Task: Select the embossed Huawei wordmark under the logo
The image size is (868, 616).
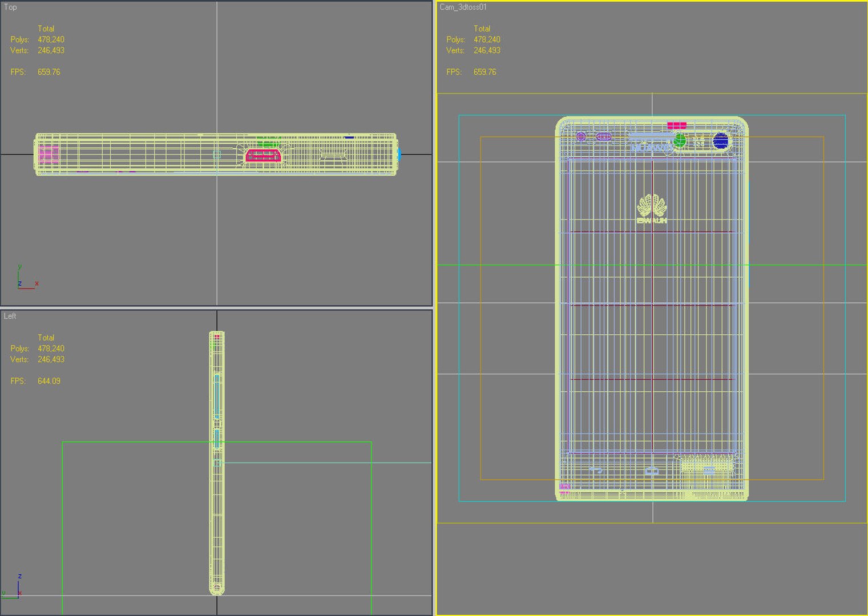Action: [x=652, y=220]
